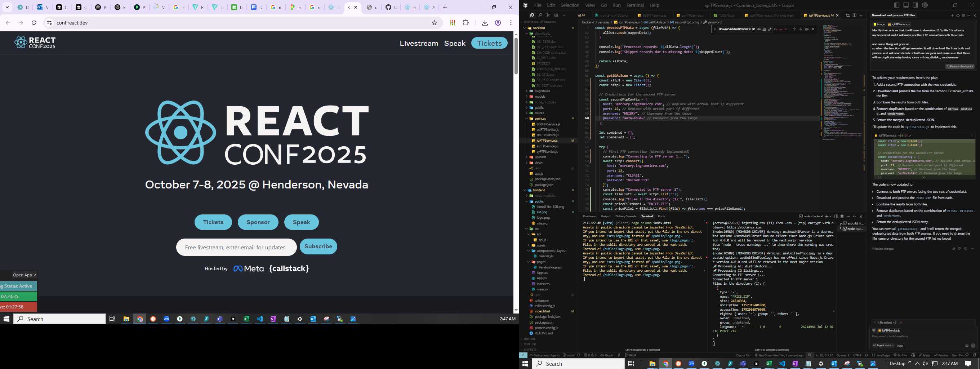Click Open Changes icon in editor toolbar
Viewport: 980px width, 369px height.
[x=848, y=15]
